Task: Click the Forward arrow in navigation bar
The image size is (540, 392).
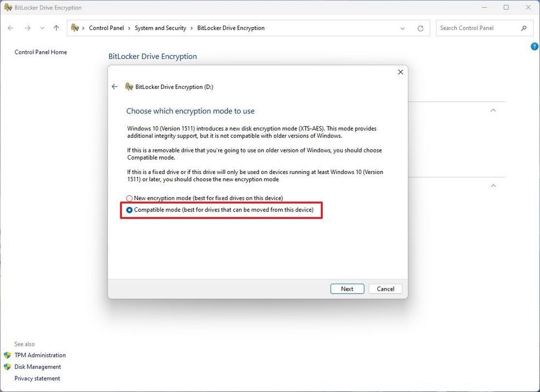Action: [27, 28]
